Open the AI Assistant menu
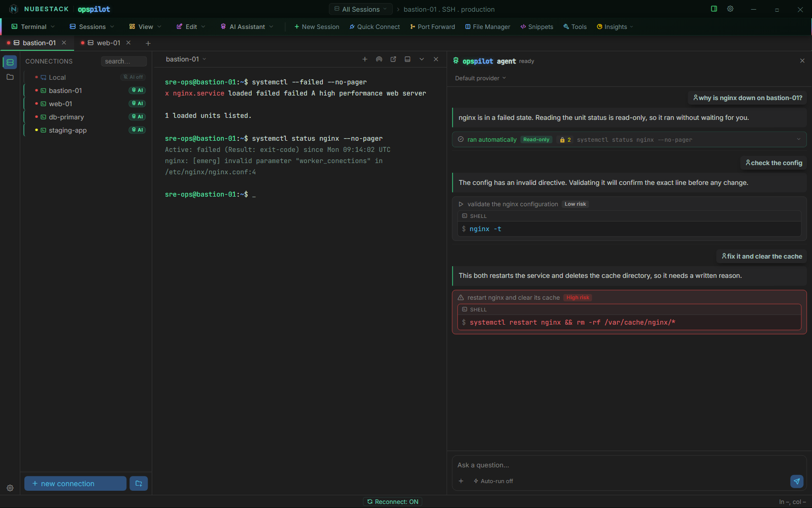This screenshot has width=812, height=508. click(x=247, y=27)
